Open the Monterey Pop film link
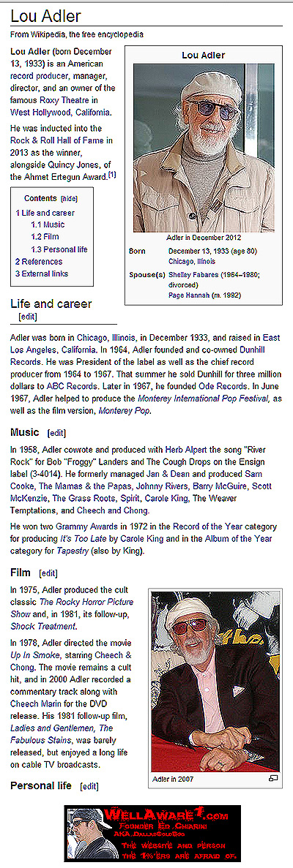Screen dimensions: 293x868 pos(125,411)
